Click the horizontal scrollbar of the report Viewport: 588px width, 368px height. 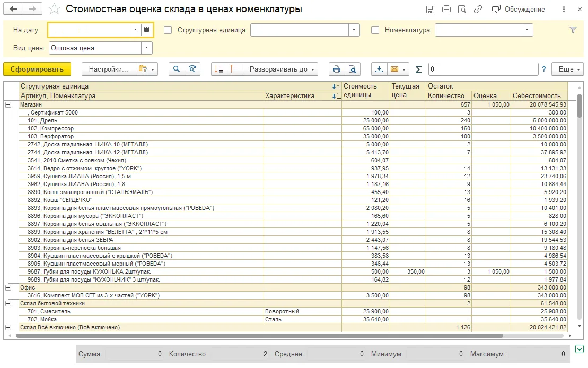click(259, 336)
